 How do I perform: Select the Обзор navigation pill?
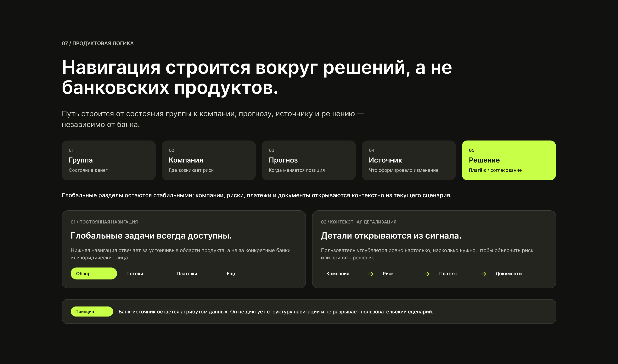(x=94, y=273)
